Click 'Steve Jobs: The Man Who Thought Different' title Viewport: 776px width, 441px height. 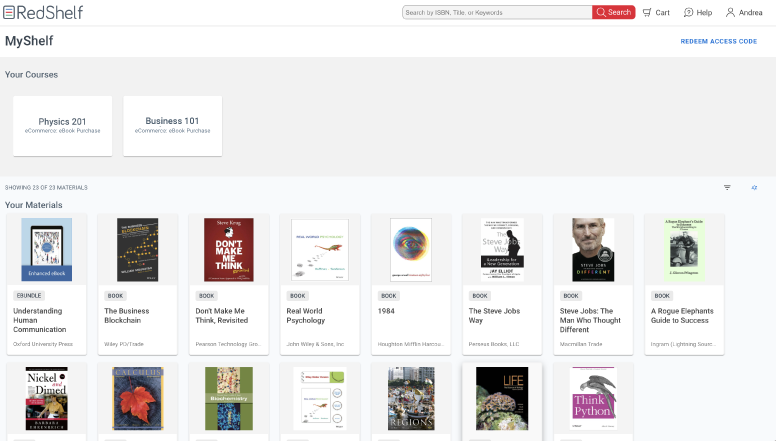pyautogui.click(x=590, y=320)
